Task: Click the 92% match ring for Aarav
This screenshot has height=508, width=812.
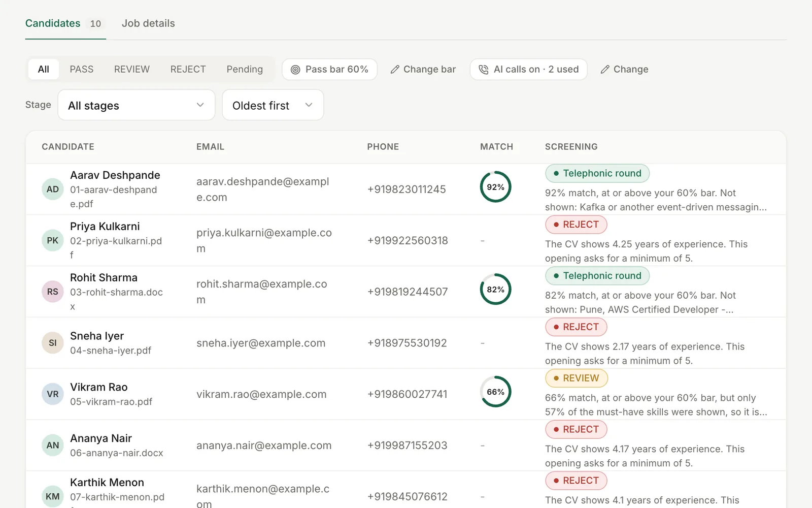Action: pos(496,187)
